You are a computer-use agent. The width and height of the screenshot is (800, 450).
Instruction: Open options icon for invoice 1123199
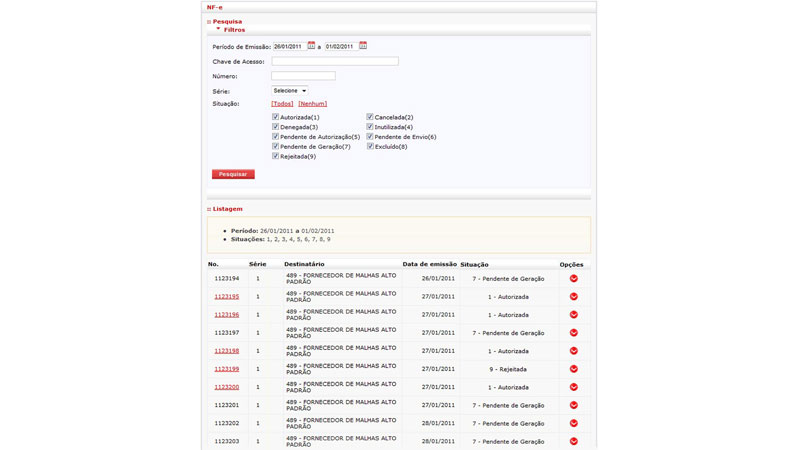coord(573,369)
